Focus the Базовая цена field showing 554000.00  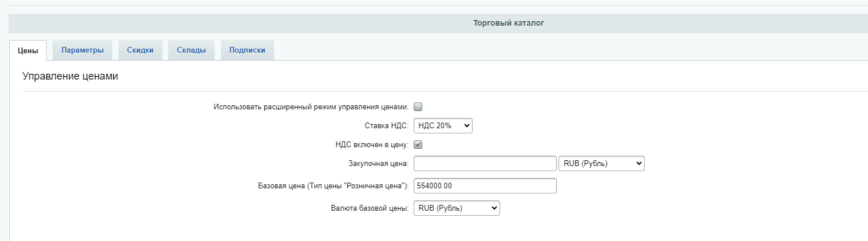[x=485, y=186]
